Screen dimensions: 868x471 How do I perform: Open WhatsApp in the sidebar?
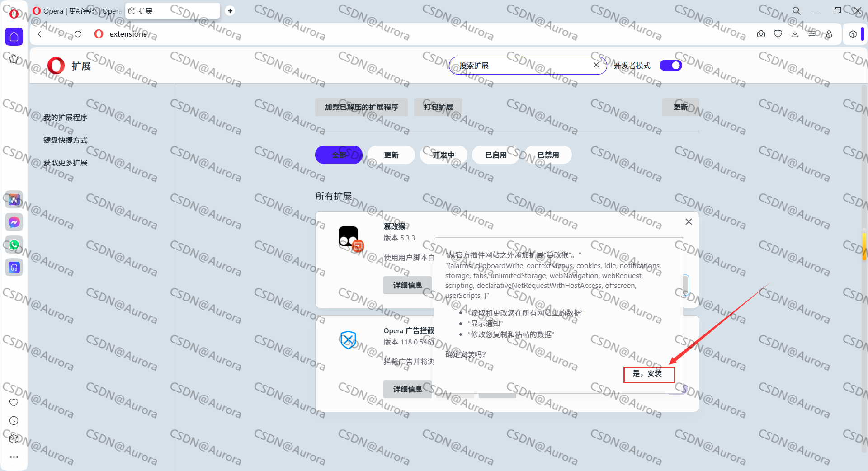(x=14, y=245)
